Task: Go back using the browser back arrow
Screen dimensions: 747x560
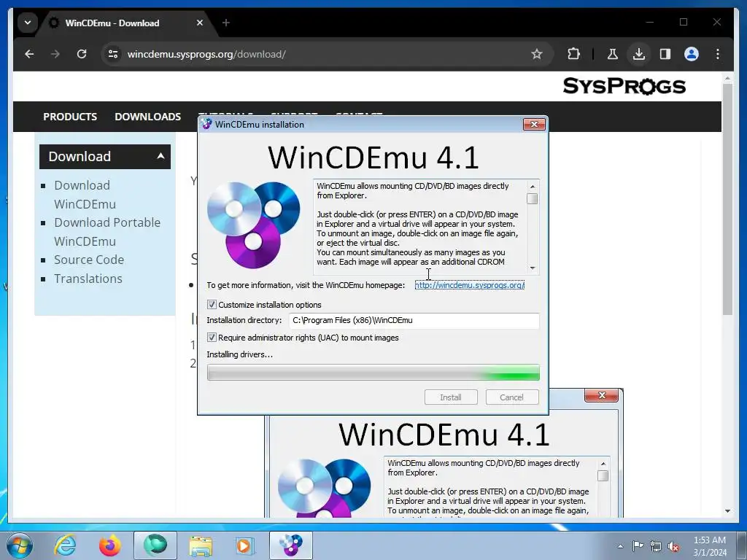Action: [29, 54]
